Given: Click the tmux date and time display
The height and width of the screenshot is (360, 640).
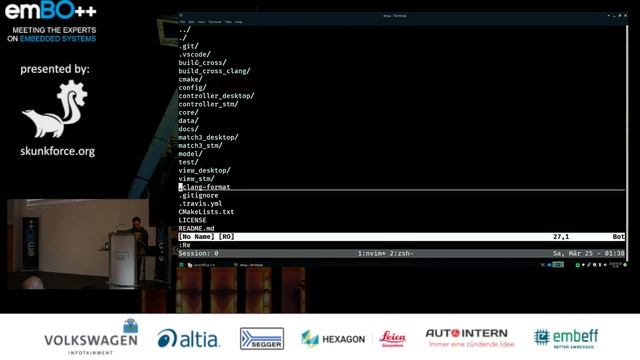Looking at the screenshot, I should pyautogui.click(x=589, y=253).
